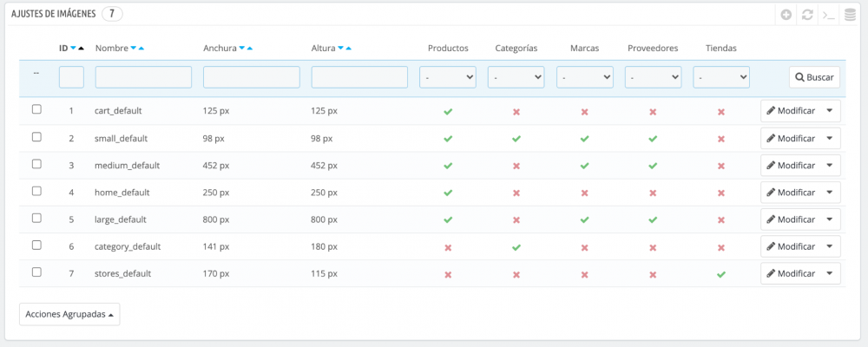Toggle Categorías red cross for medium_default
The image size is (868, 347).
(516, 166)
